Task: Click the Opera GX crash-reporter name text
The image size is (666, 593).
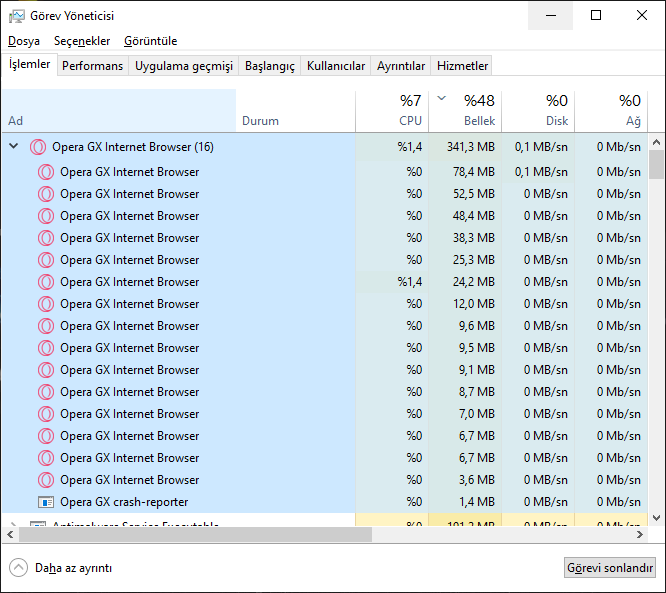Action: coord(124,502)
